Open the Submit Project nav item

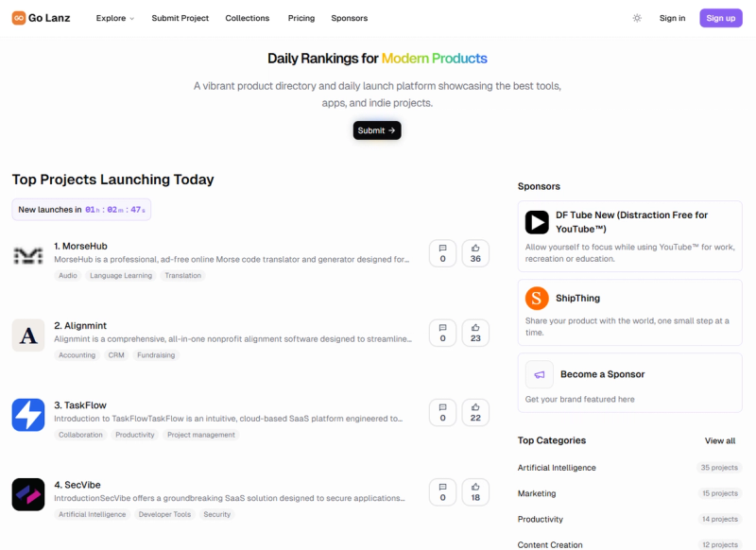pyautogui.click(x=180, y=18)
